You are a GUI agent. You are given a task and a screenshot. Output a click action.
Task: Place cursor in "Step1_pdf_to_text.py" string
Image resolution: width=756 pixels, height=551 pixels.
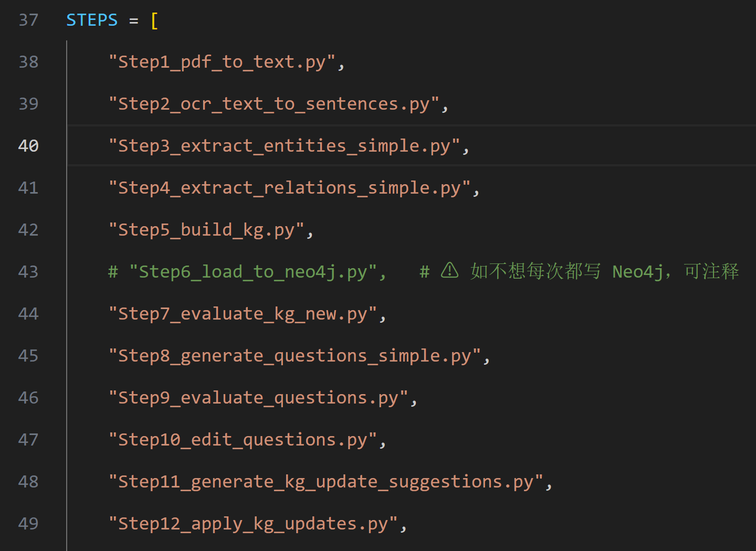click(x=222, y=62)
